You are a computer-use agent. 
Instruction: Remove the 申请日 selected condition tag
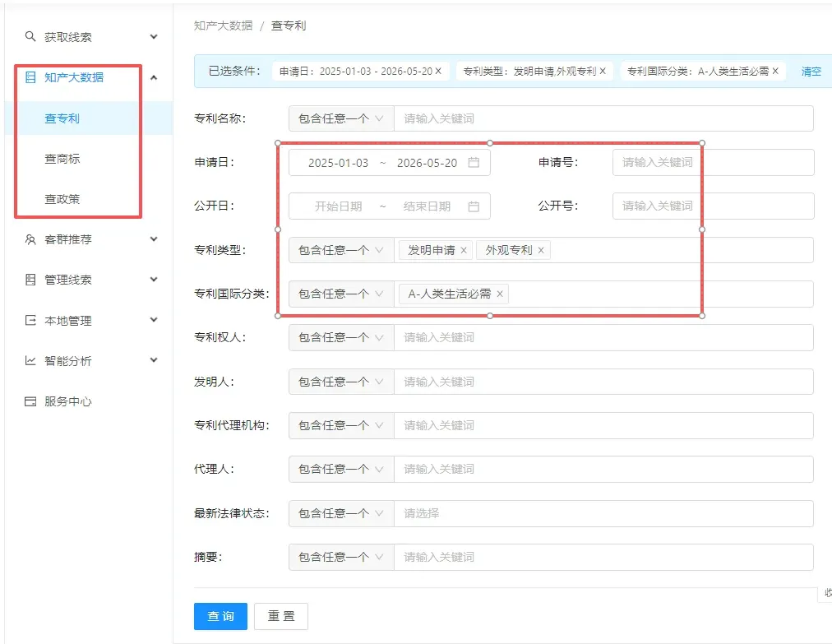(438, 71)
